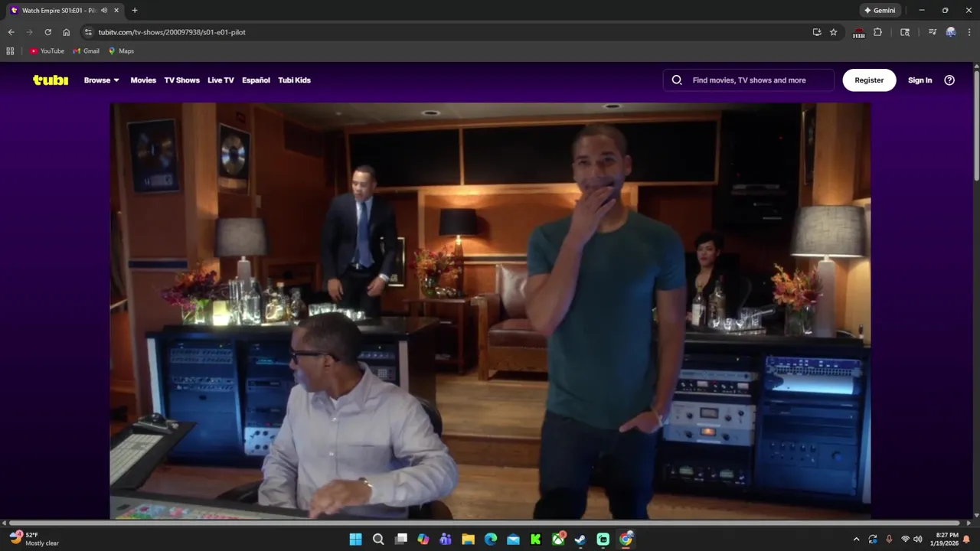Open the Windows Start menu

click(x=355, y=539)
